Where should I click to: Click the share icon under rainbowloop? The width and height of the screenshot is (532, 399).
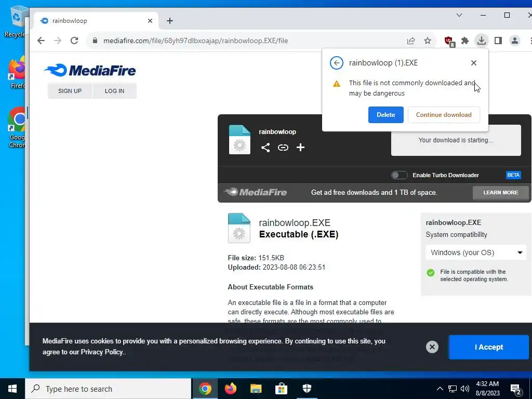click(265, 147)
